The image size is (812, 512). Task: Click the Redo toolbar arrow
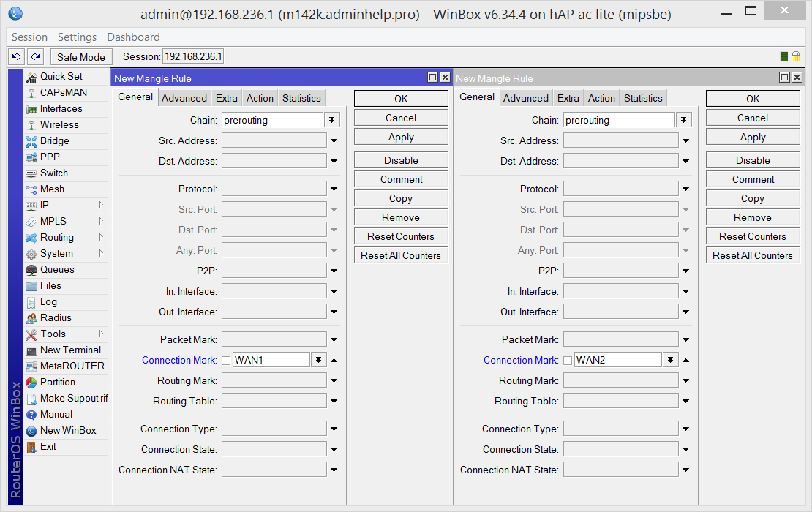pyautogui.click(x=35, y=56)
